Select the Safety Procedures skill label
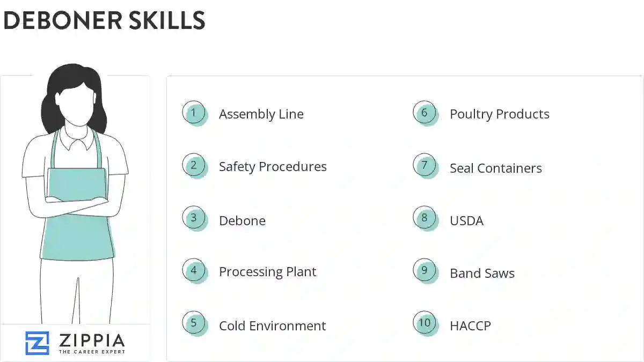Viewport: 644px width, 362px height. [273, 167]
